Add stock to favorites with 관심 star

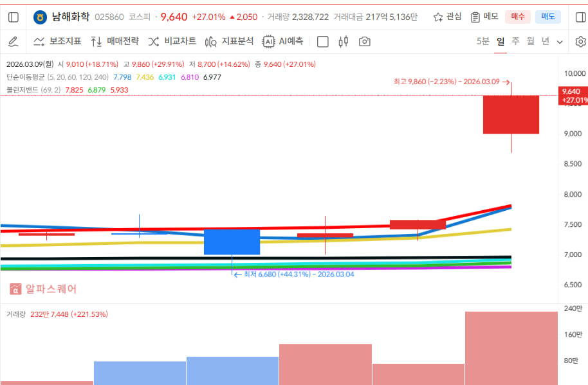(447, 17)
